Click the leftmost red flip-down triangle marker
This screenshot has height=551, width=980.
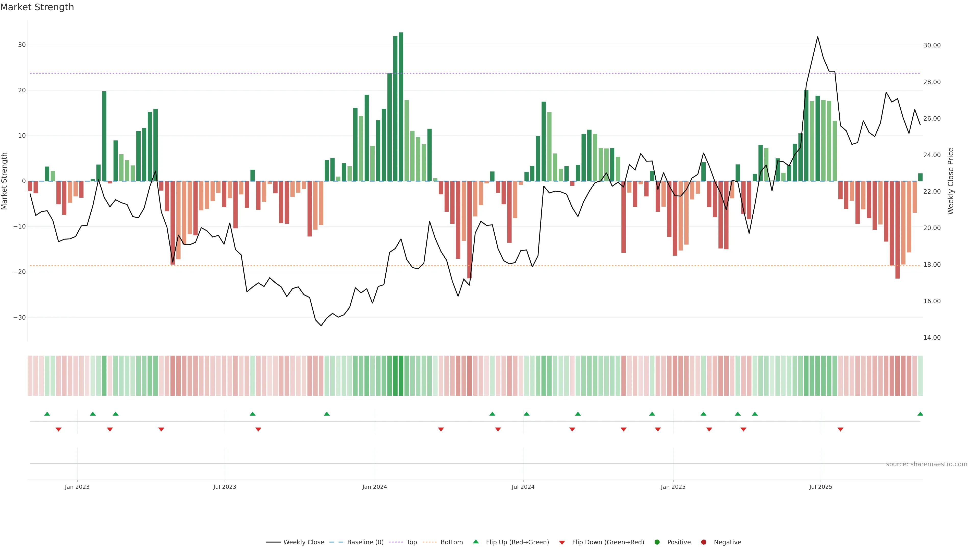[59, 429]
